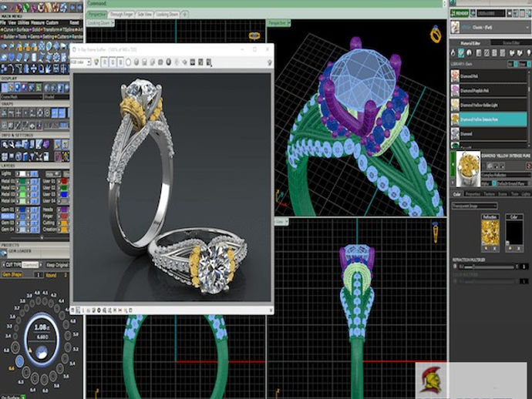Open the Transform tools category
The height and width of the screenshot is (399, 532).
[x=51, y=30]
